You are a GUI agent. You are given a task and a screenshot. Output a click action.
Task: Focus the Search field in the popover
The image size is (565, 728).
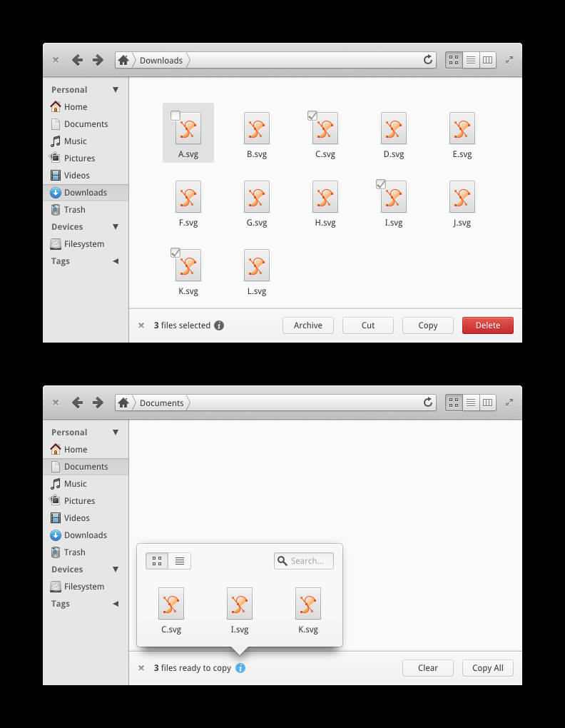coord(304,561)
